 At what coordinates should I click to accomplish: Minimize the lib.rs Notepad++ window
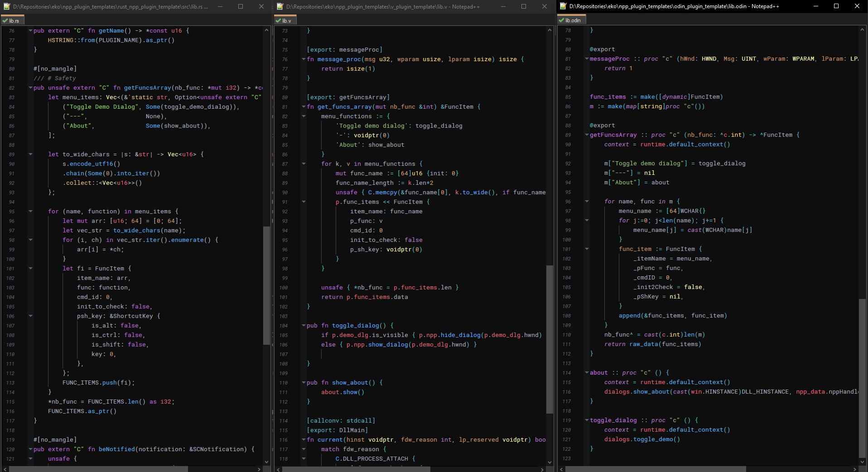point(220,6)
